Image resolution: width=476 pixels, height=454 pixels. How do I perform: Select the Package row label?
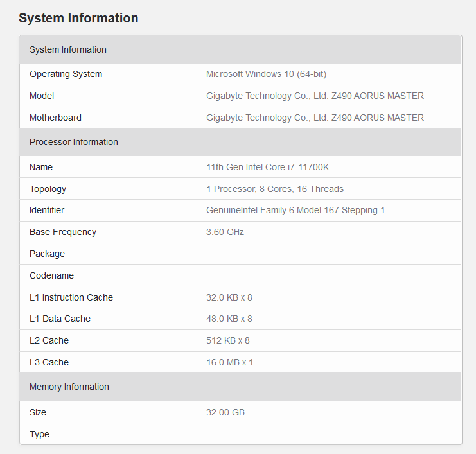[x=47, y=254]
